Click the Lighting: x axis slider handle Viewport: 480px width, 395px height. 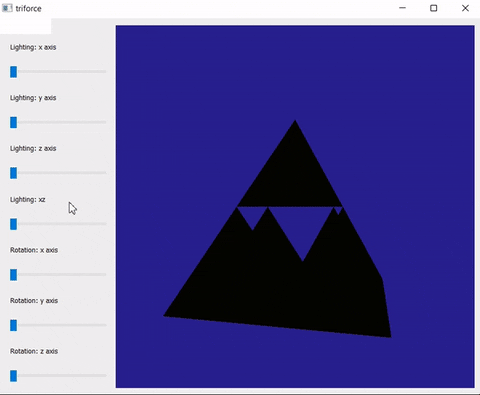pyautogui.click(x=13, y=72)
